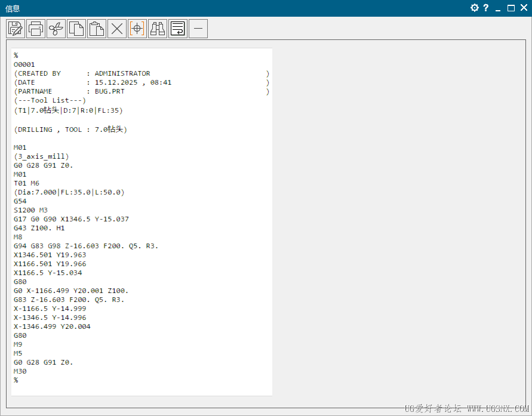Click the Save As icon in toolbar

(x=16, y=29)
